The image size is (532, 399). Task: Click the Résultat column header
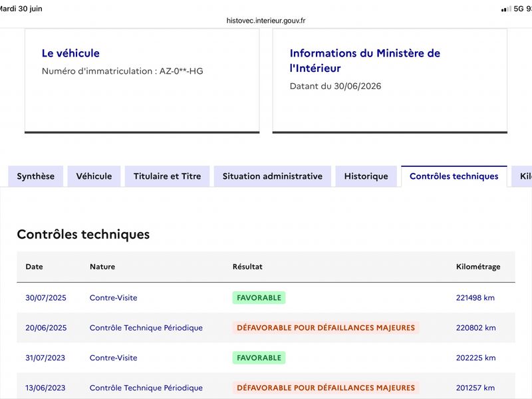pos(247,267)
